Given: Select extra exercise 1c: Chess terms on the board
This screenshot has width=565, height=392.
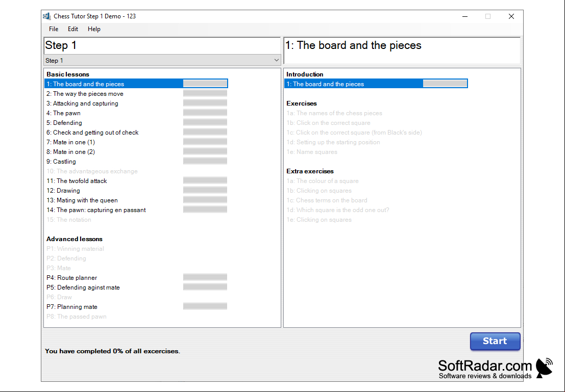Looking at the screenshot, I should click(327, 200).
